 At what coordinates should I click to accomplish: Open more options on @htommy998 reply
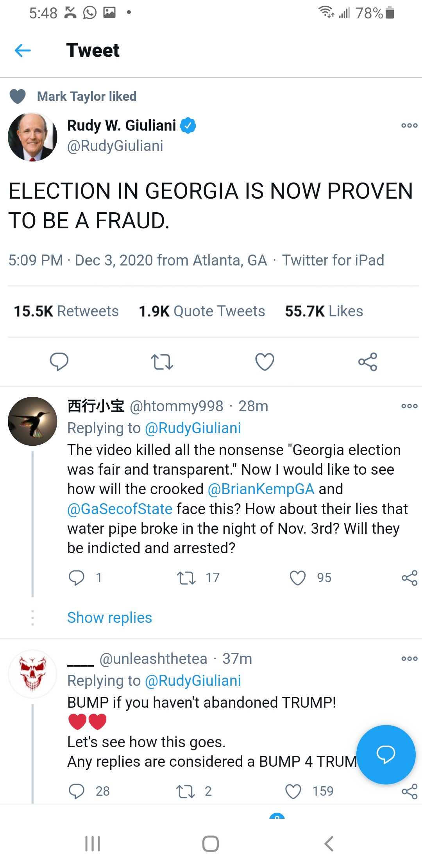point(409,406)
